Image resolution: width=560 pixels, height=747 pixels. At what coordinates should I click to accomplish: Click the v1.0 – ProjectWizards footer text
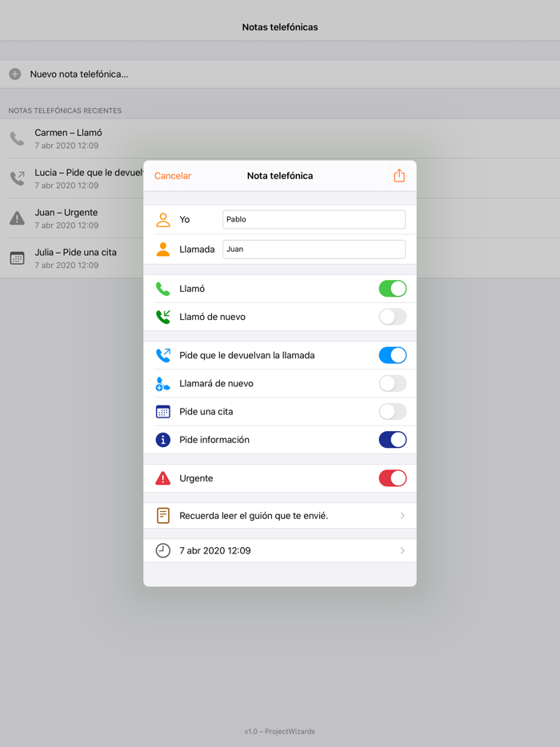[x=280, y=731]
